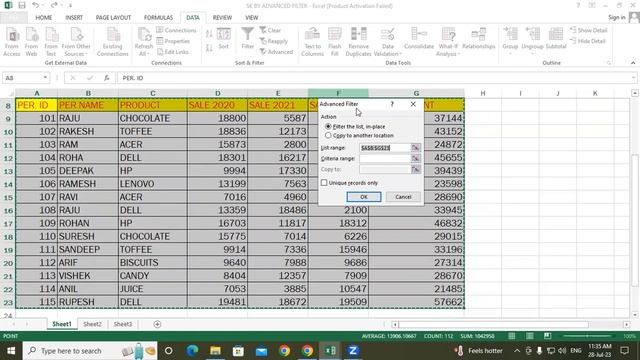Screen dimensions: 640x360
Task: Click Connections in Connections group
Action: click(176, 30)
